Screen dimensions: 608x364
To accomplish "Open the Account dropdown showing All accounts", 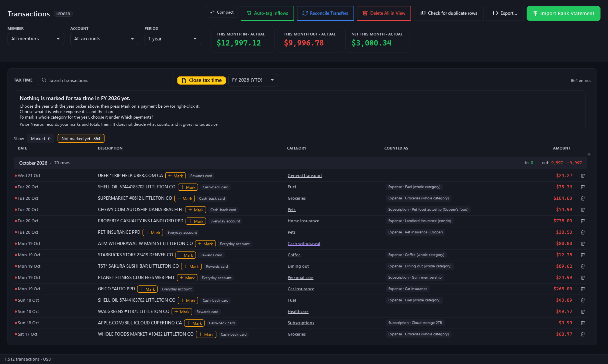I will [104, 39].
